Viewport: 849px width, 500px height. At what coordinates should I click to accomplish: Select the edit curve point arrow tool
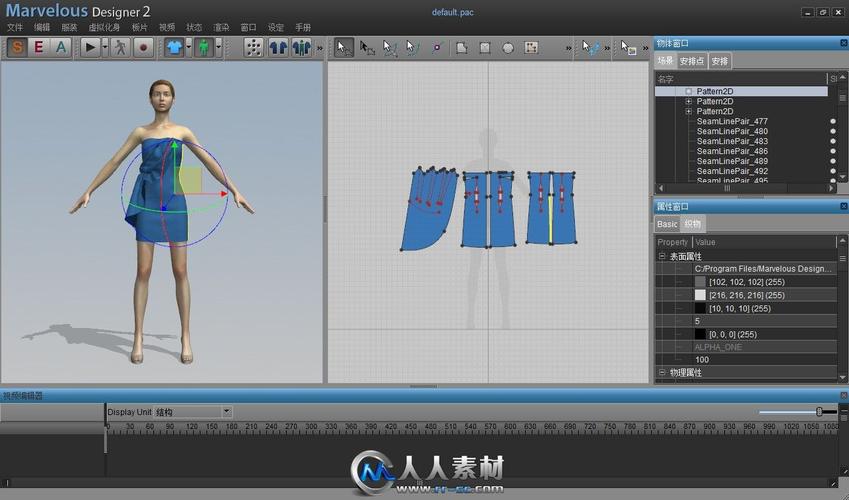coord(389,48)
